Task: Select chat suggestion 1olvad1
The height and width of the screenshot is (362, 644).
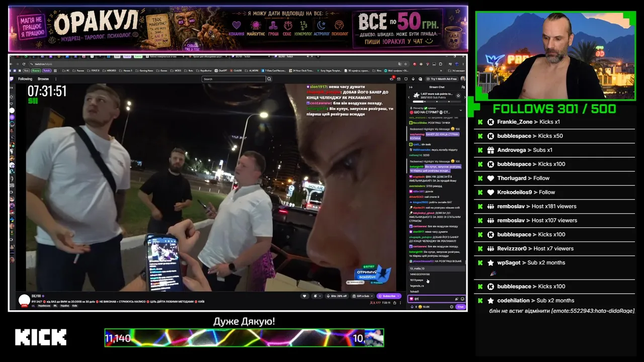Action: coord(436,291)
